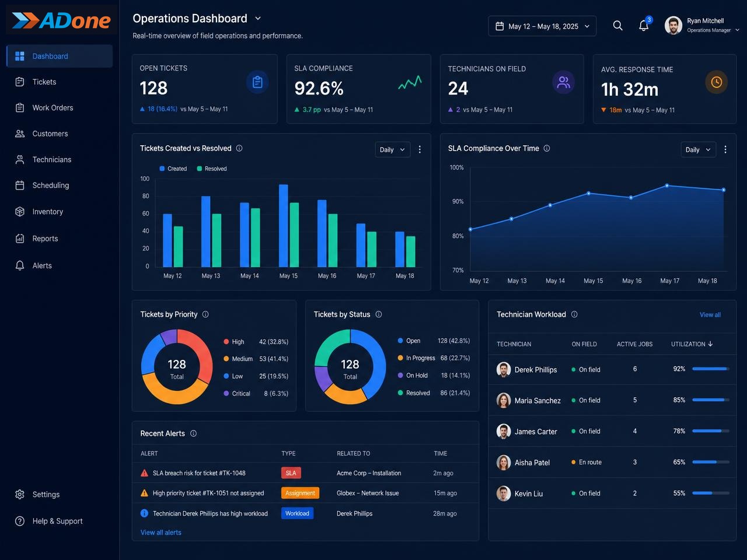Click the May 15 Created bar in chart

point(284,226)
